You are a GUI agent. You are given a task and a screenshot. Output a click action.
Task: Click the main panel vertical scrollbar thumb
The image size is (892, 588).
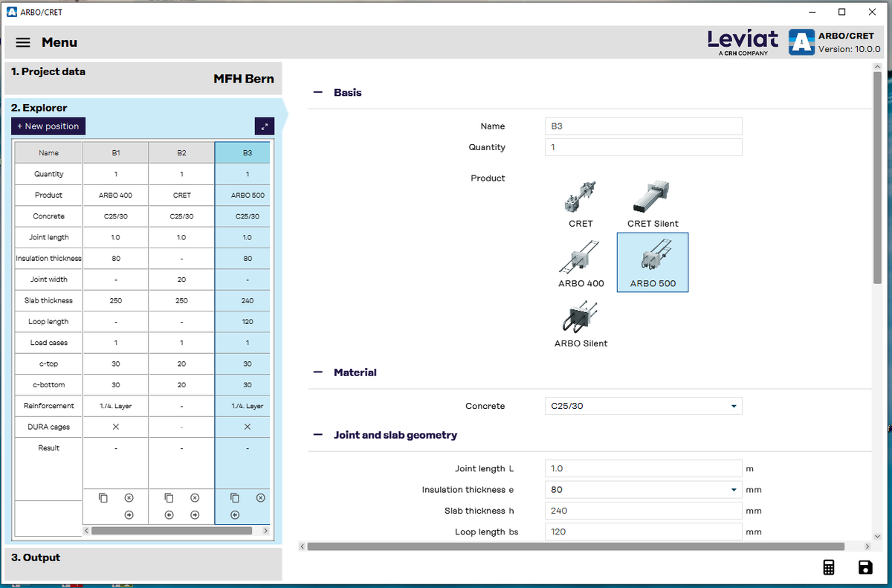(876, 177)
